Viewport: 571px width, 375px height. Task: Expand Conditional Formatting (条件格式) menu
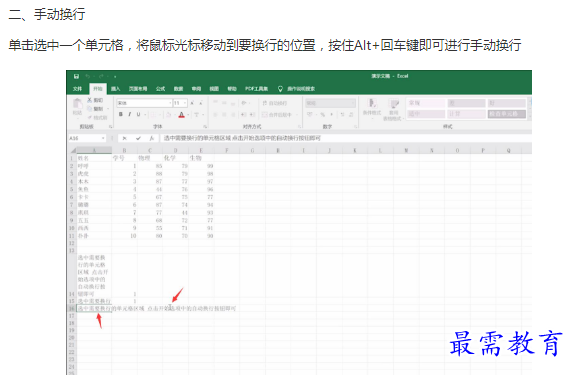371,108
